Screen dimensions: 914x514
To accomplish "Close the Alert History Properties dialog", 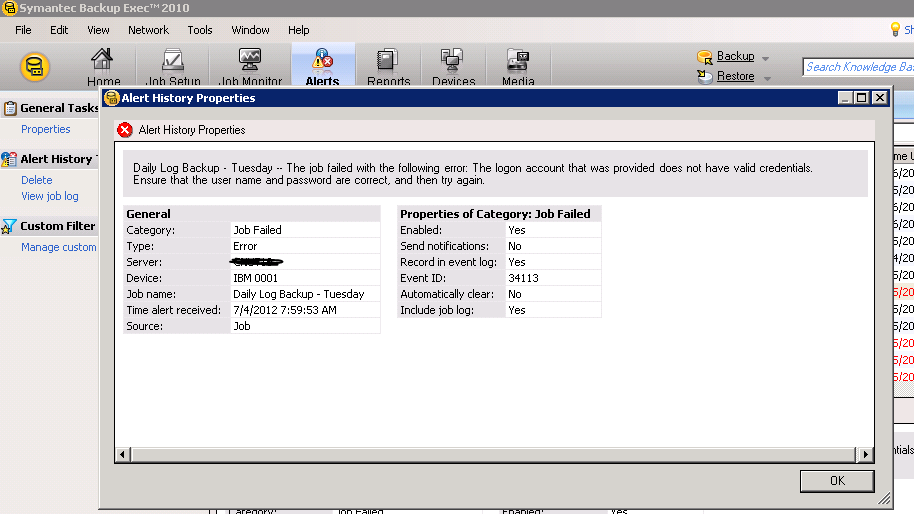I will pyautogui.click(x=880, y=98).
